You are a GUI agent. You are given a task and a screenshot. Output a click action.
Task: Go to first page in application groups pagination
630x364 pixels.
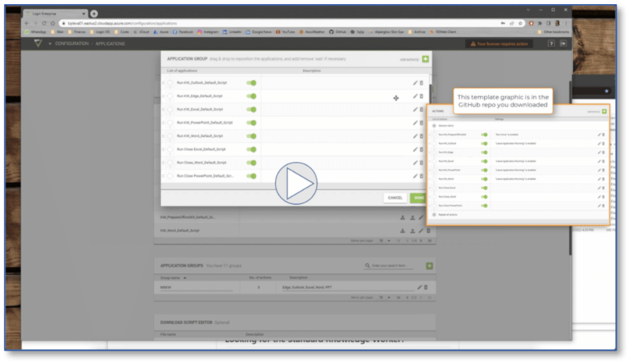point(398,298)
